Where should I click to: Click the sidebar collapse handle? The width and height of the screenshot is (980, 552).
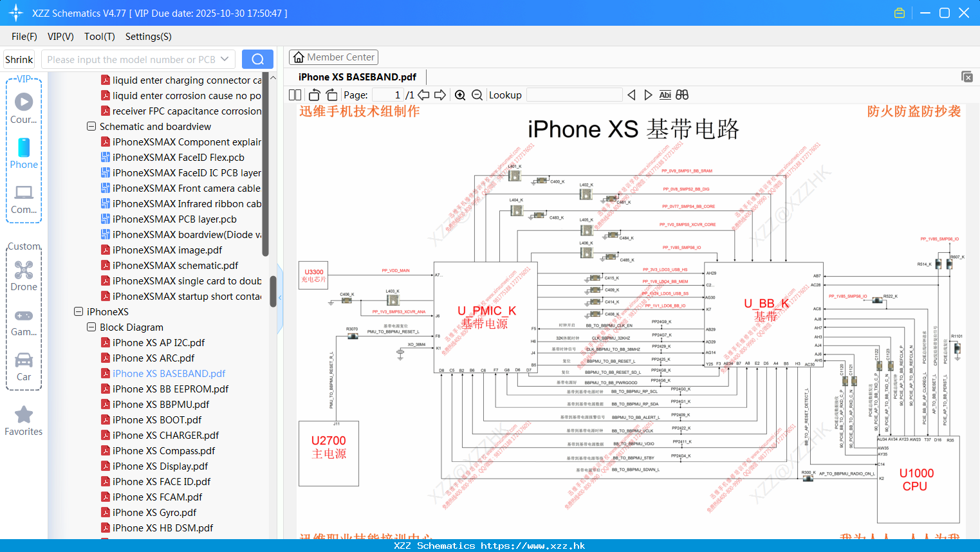coord(280,297)
